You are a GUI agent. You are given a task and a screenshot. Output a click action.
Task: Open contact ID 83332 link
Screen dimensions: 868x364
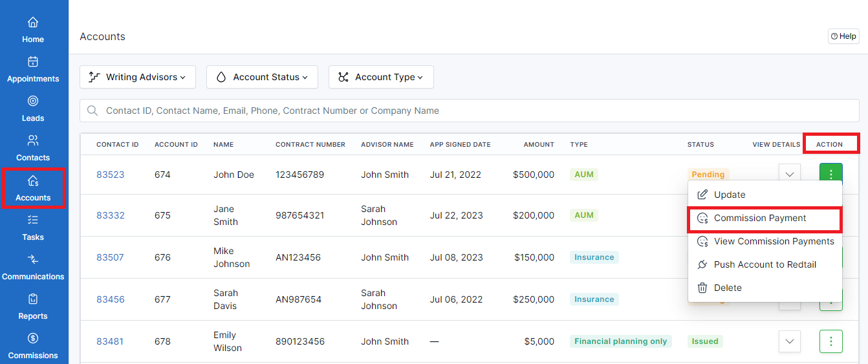111,215
